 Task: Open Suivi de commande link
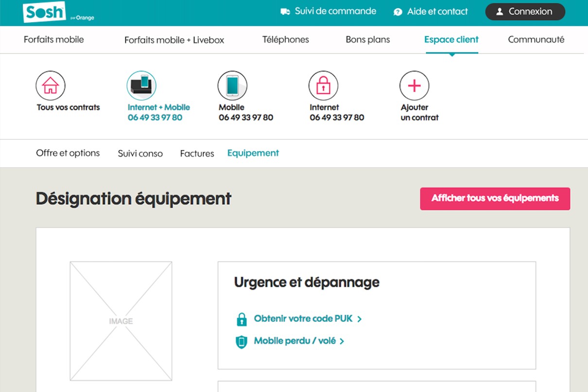(x=335, y=11)
